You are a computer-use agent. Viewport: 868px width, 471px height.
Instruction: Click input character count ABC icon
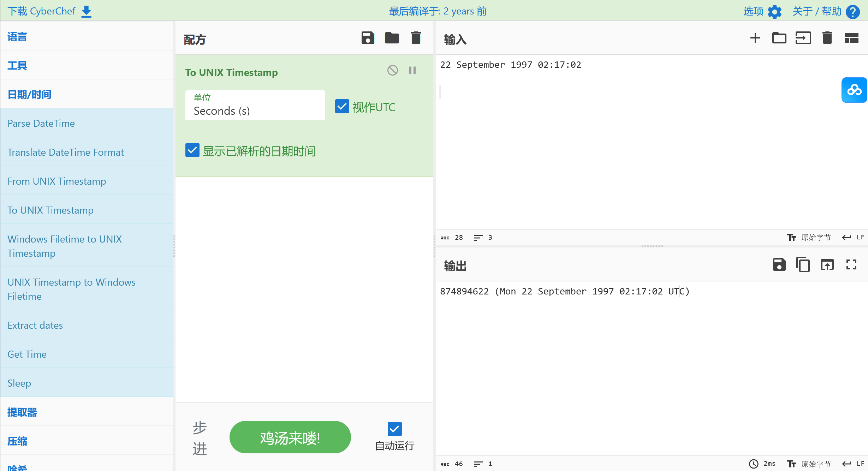click(x=445, y=238)
